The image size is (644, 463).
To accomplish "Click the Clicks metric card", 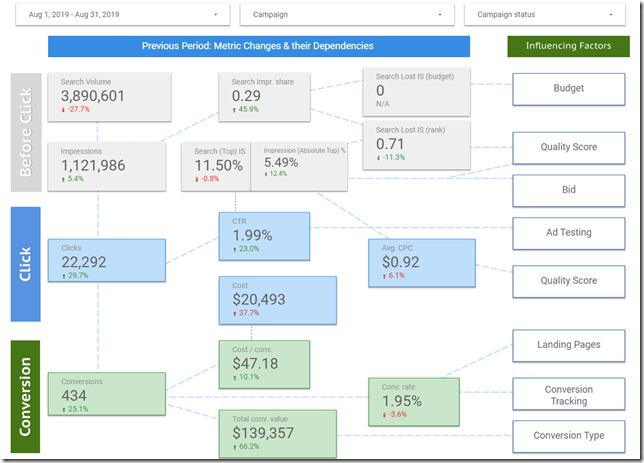I will pyautogui.click(x=105, y=265).
